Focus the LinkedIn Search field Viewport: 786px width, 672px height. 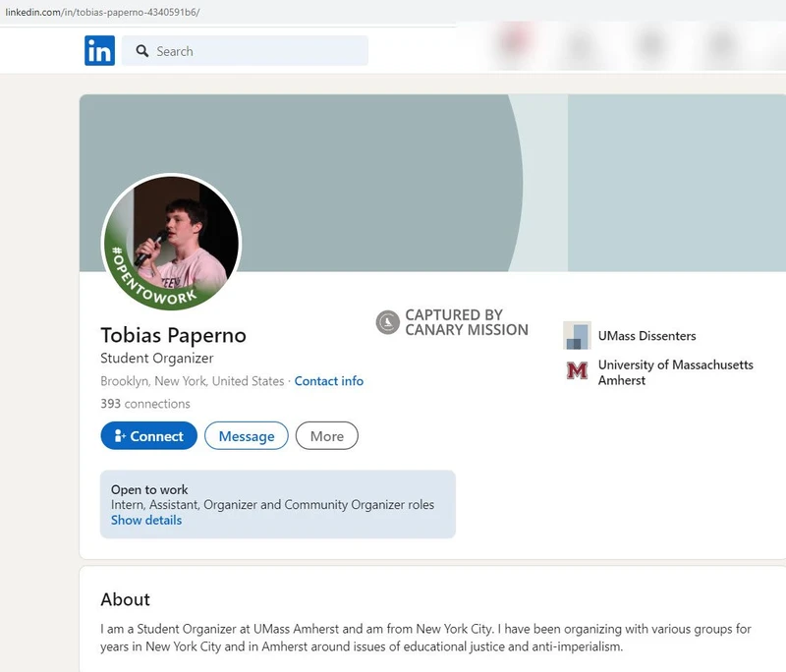245,51
